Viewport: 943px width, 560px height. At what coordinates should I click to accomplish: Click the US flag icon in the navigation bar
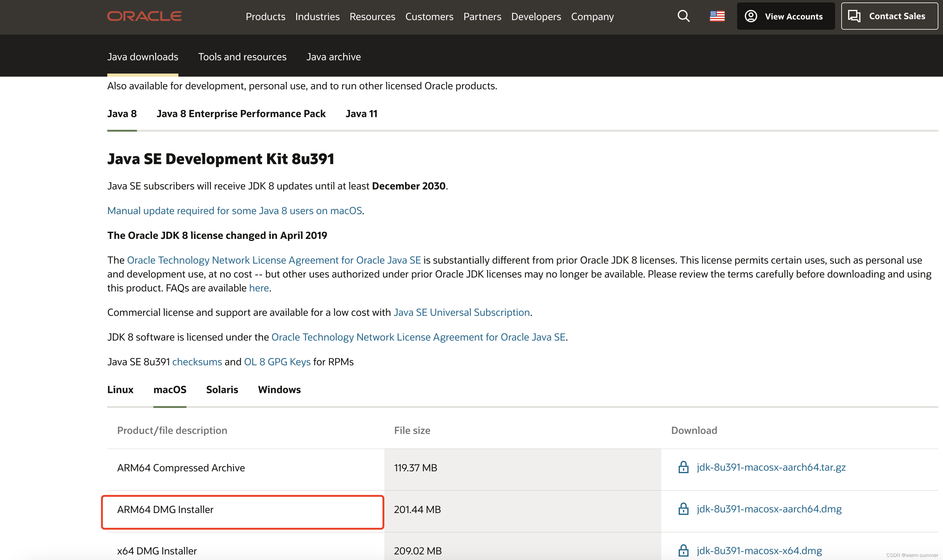718,15
